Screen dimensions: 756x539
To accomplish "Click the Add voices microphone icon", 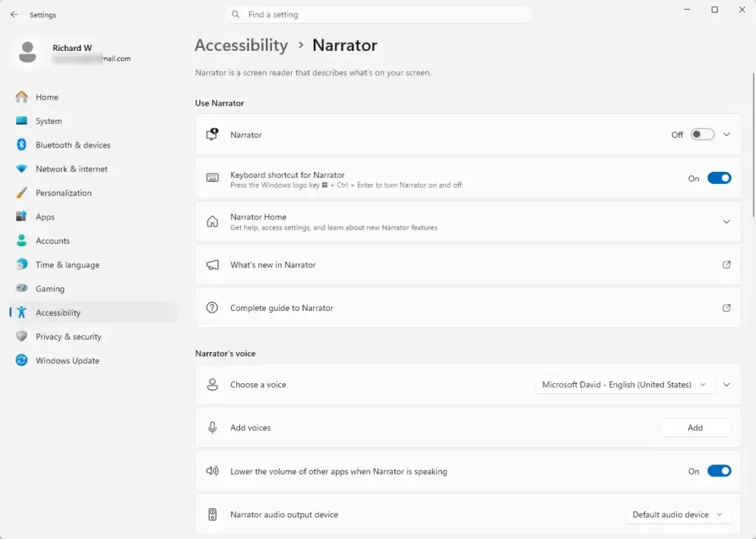I will tap(212, 428).
